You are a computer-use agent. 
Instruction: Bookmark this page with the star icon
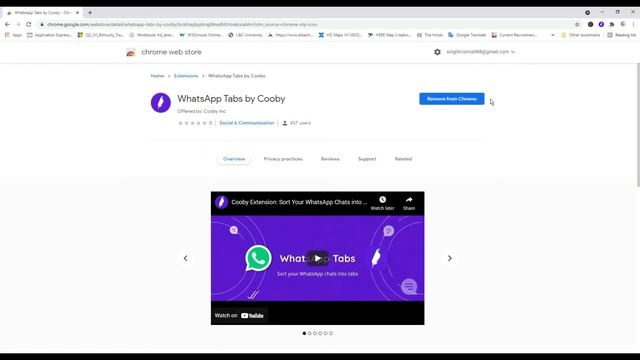point(577,24)
